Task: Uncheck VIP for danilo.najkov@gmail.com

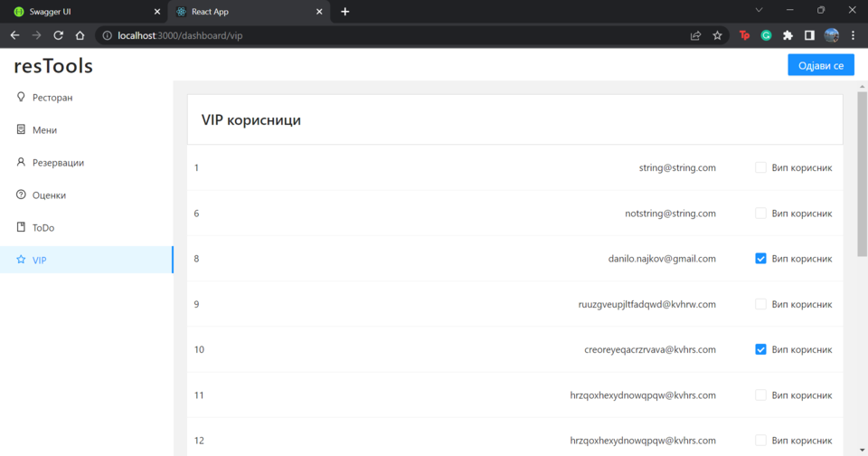Action: [x=760, y=258]
